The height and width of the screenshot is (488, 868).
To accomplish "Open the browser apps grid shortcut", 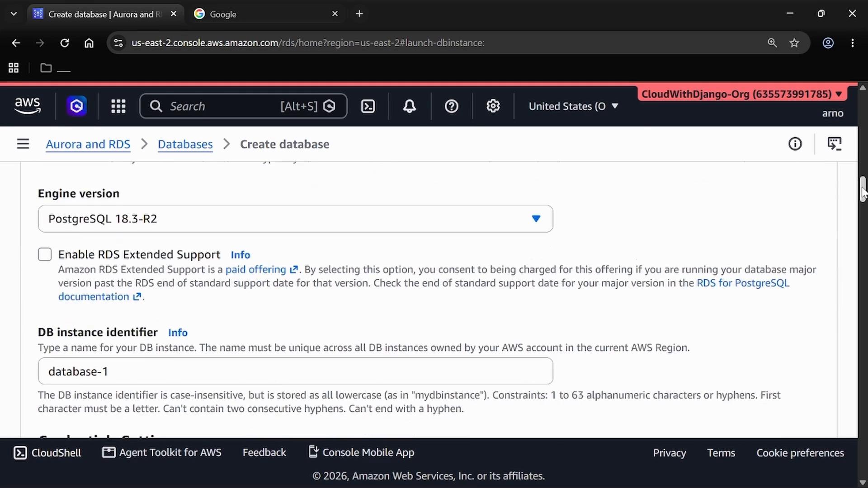I will [x=14, y=68].
